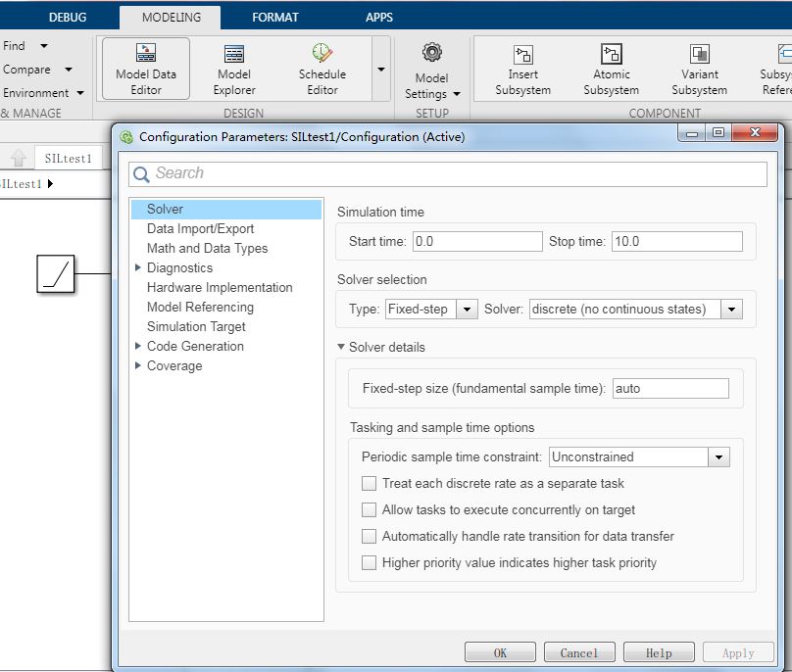Expand the Code Generation tree node

(137, 346)
